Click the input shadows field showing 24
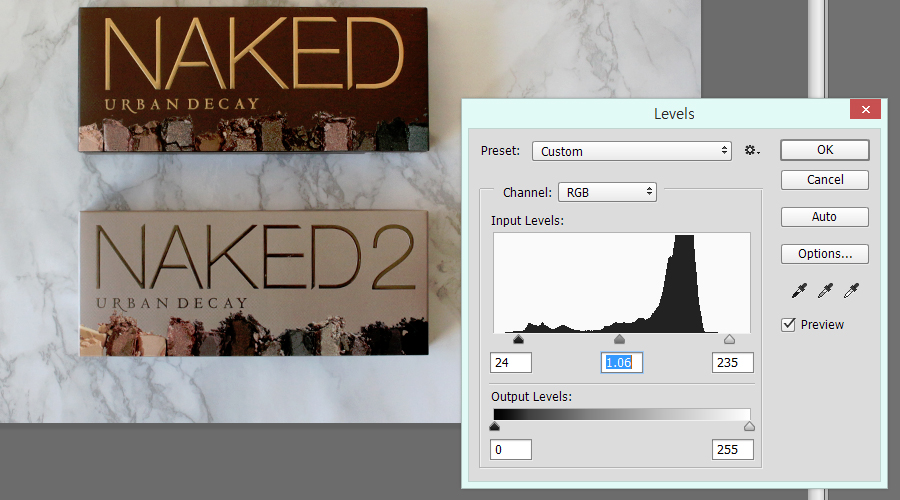900x500 pixels. click(x=511, y=362)
